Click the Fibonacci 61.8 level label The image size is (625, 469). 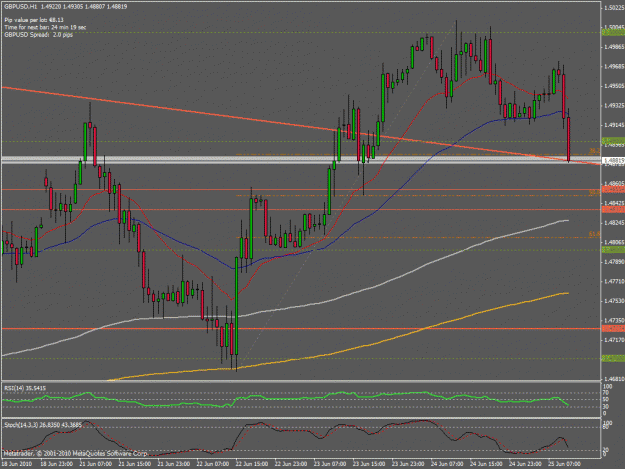point(594,234)
